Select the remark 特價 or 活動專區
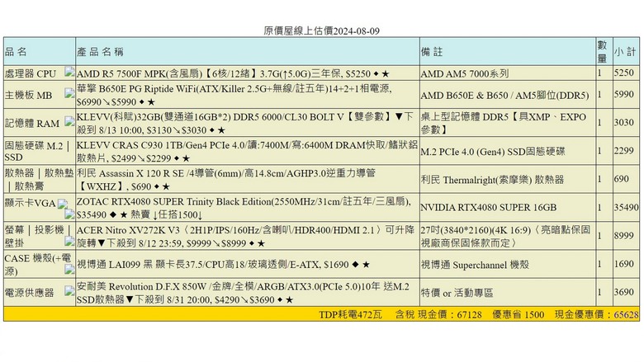The height and width of the screenshot is (362, 644). [457, 293]
